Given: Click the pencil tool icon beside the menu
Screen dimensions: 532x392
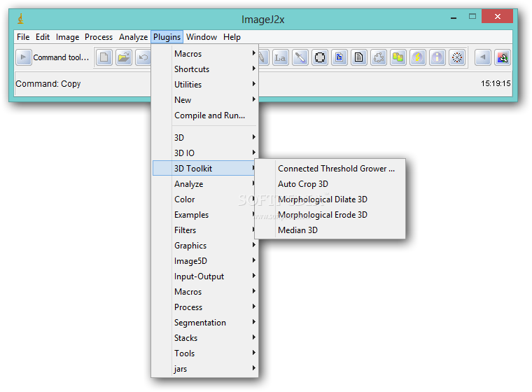Looking at the screenshot, I should coord(263,57).
